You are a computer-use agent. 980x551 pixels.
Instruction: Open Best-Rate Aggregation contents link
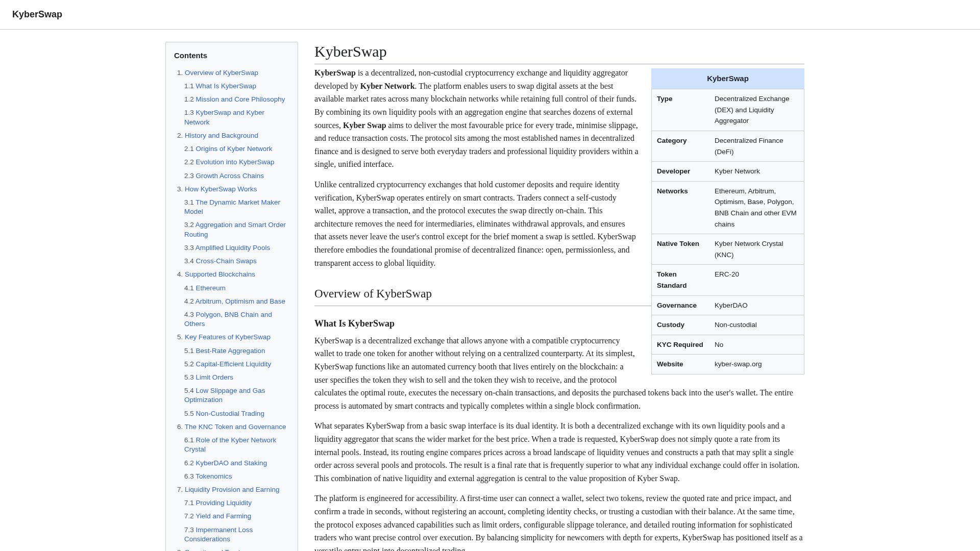[230, 351]
